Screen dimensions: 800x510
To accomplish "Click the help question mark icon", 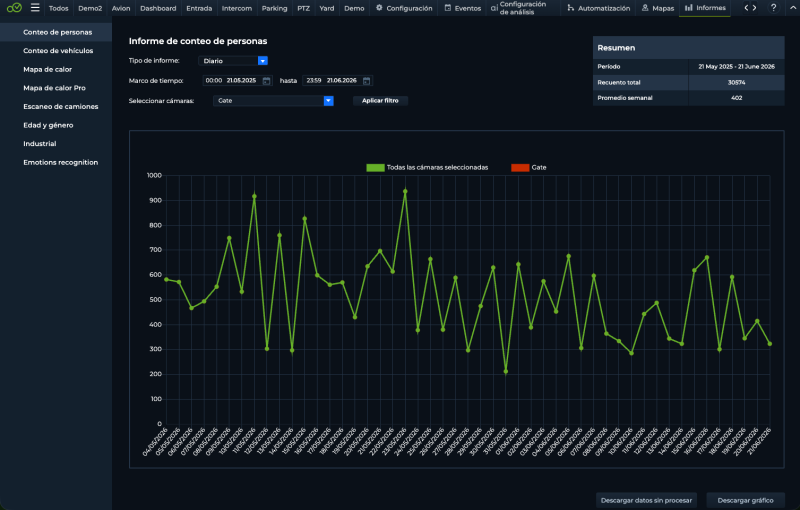I will pos(773,8).
